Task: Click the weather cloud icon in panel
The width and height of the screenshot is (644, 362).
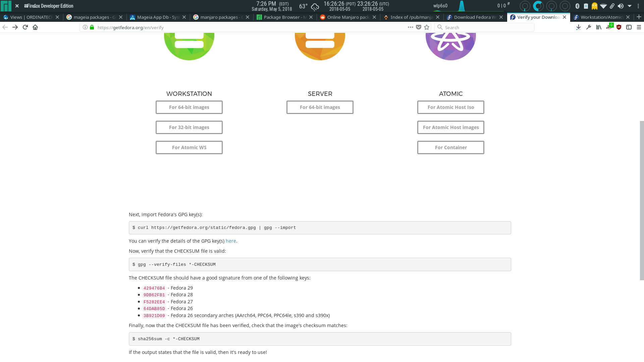Action: coord(315,6)
